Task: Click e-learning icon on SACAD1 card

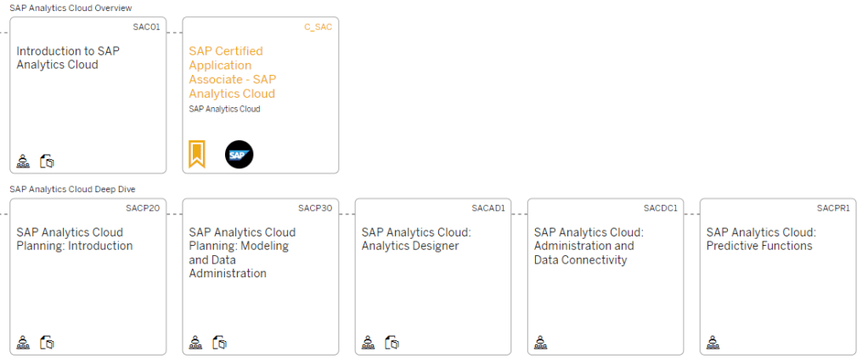Action: pos(392,343)
